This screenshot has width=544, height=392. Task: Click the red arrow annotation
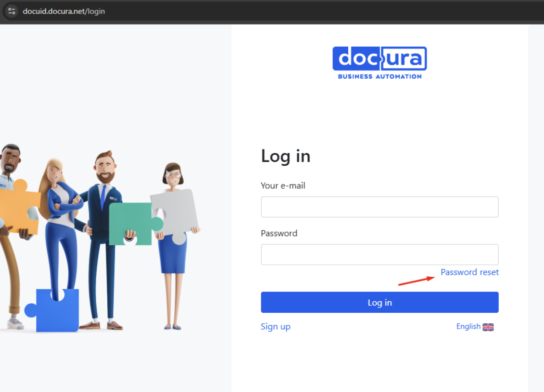tap(417, 281)
